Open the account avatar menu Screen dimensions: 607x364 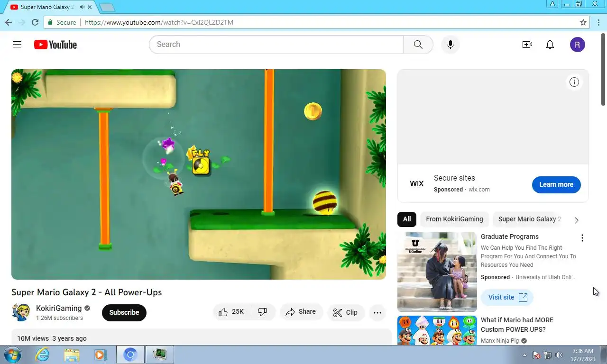click(x=577, y=45)
